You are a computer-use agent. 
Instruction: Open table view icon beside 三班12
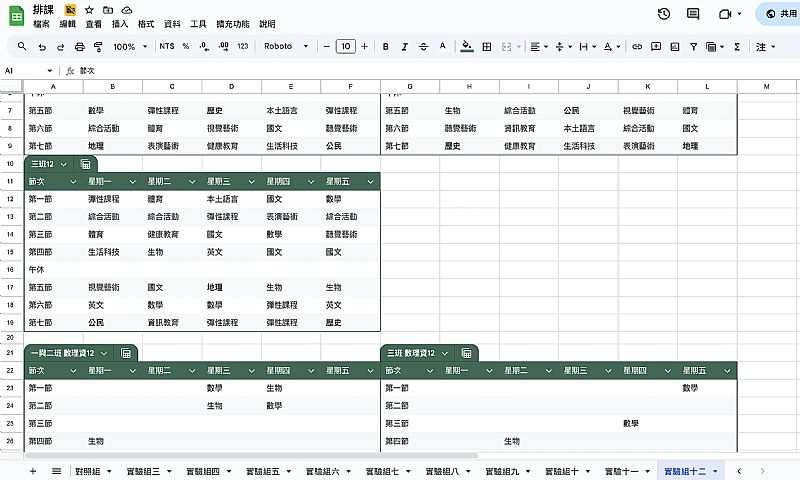coord(86,164)
